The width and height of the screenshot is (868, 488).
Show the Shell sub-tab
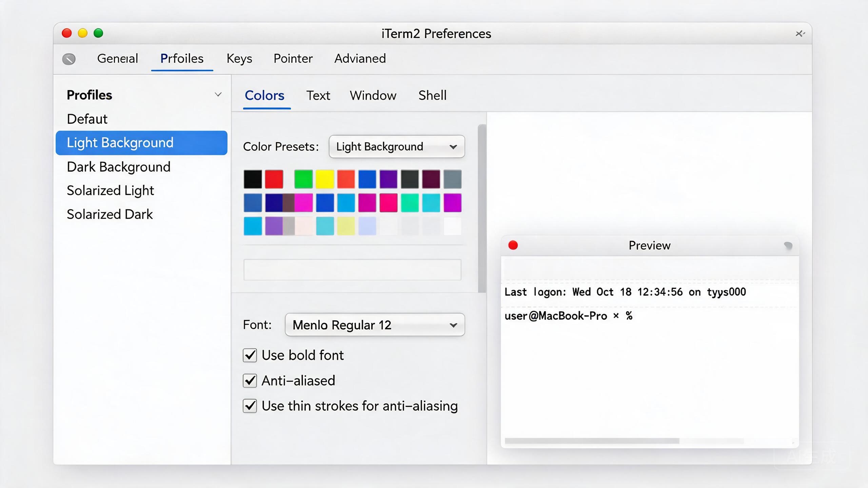tap(432, 95)
